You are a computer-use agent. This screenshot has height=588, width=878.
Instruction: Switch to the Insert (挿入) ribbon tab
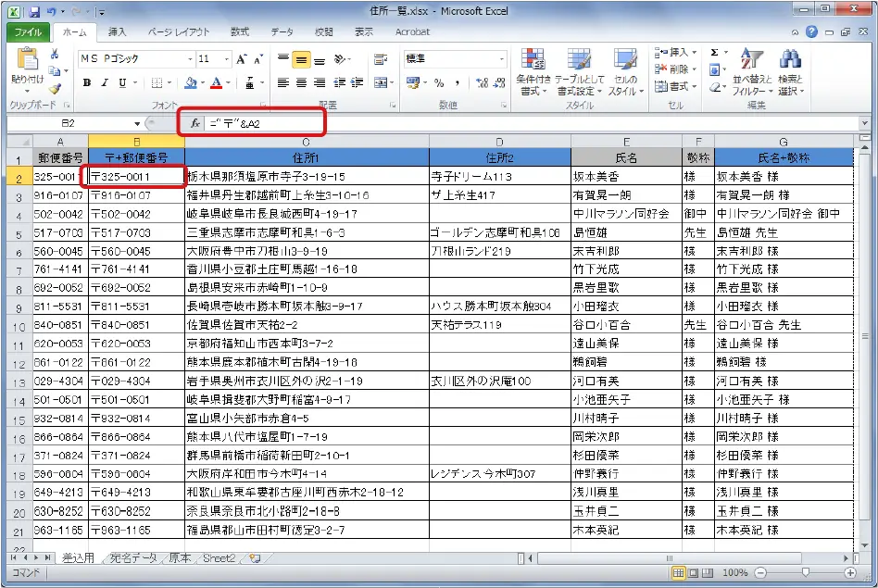click(117, 31)
